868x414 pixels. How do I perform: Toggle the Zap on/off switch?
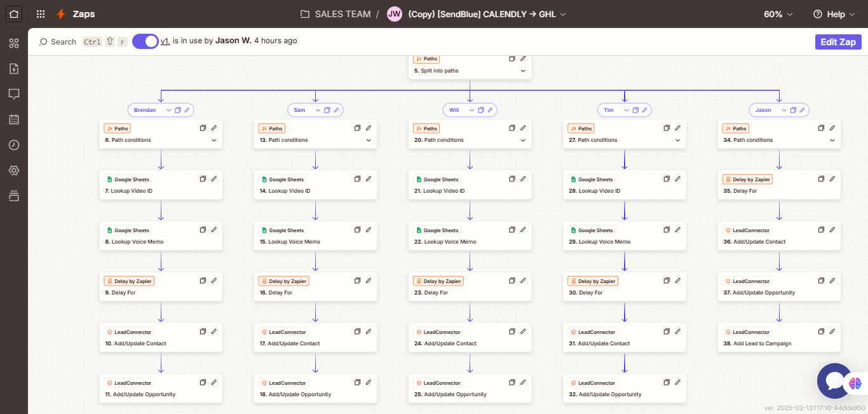(146, 41)
